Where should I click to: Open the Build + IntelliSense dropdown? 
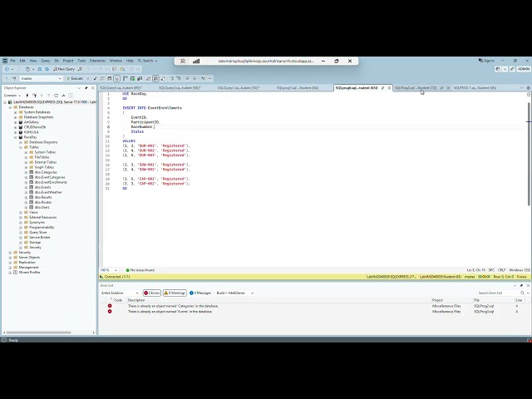pyautogui.click(x=234, y=293)
